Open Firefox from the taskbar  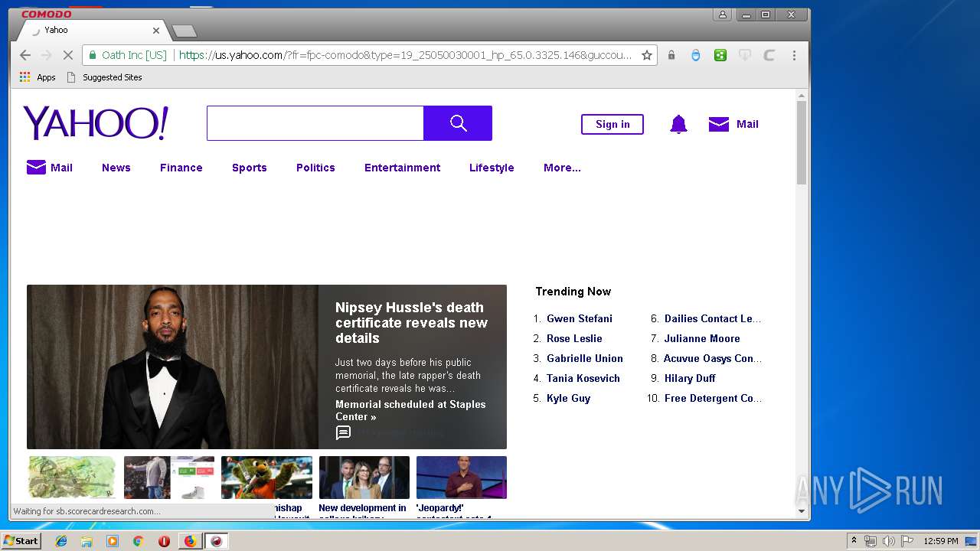pos(190,541)
